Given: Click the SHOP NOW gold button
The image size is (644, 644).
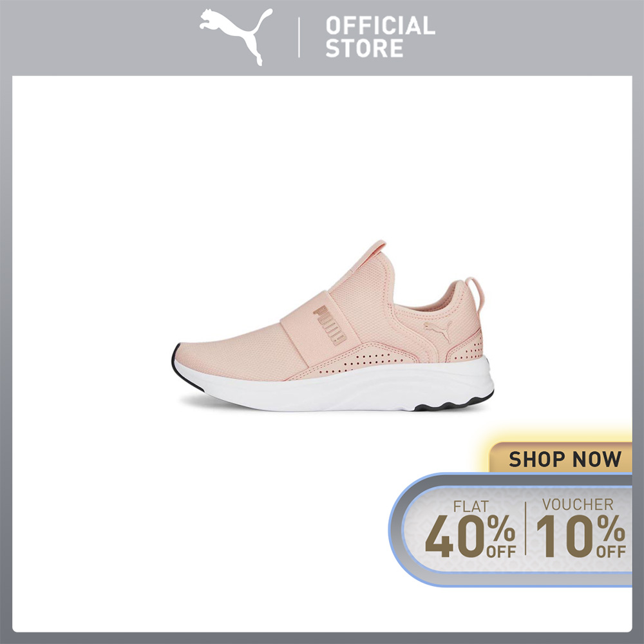Looking at the screenshot, I should [564, 459].
